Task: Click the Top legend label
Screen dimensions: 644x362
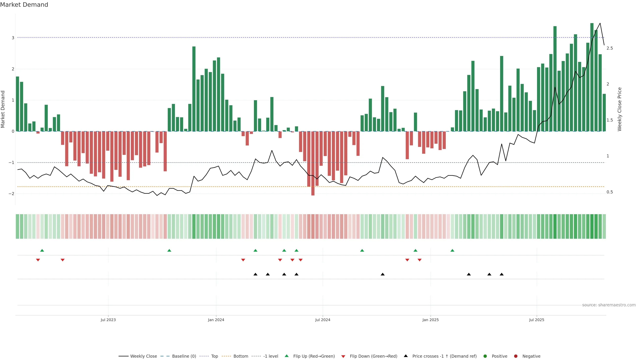Action: [214, 356]
